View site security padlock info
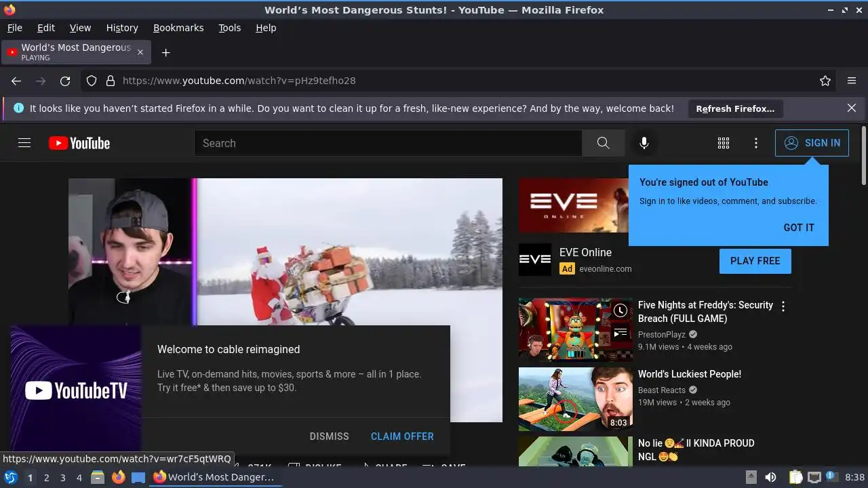 click(x=111, y=81)
